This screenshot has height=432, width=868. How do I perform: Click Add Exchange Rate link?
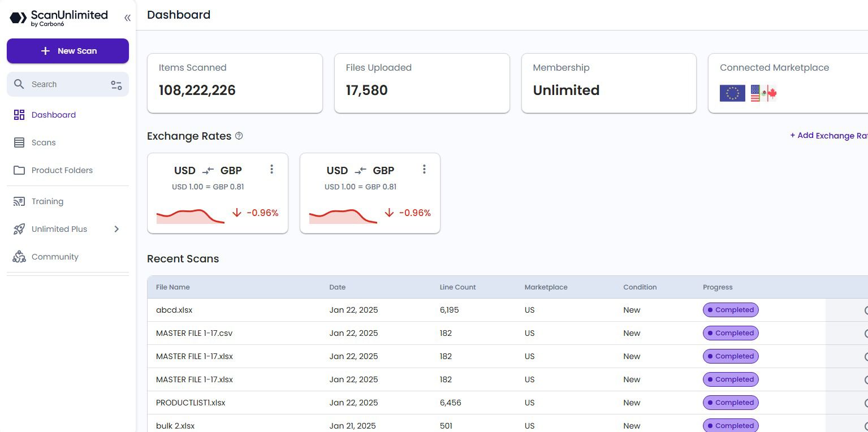click(x=829, y=136)
